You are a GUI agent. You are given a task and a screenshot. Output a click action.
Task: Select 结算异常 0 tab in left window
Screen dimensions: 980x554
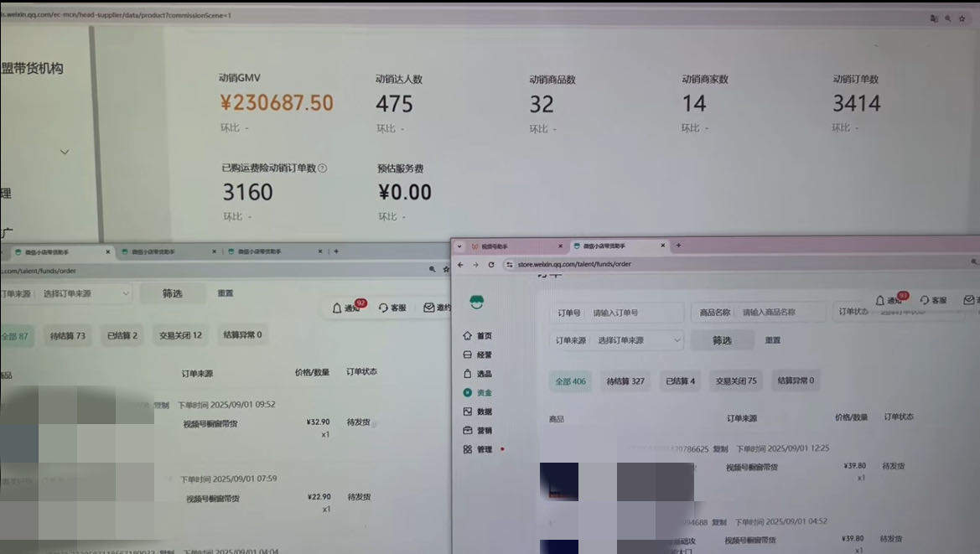point(242,334)
